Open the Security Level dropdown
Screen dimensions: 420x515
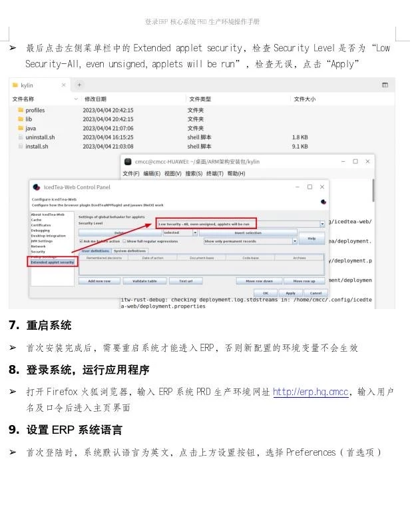[x=322, y=224]
